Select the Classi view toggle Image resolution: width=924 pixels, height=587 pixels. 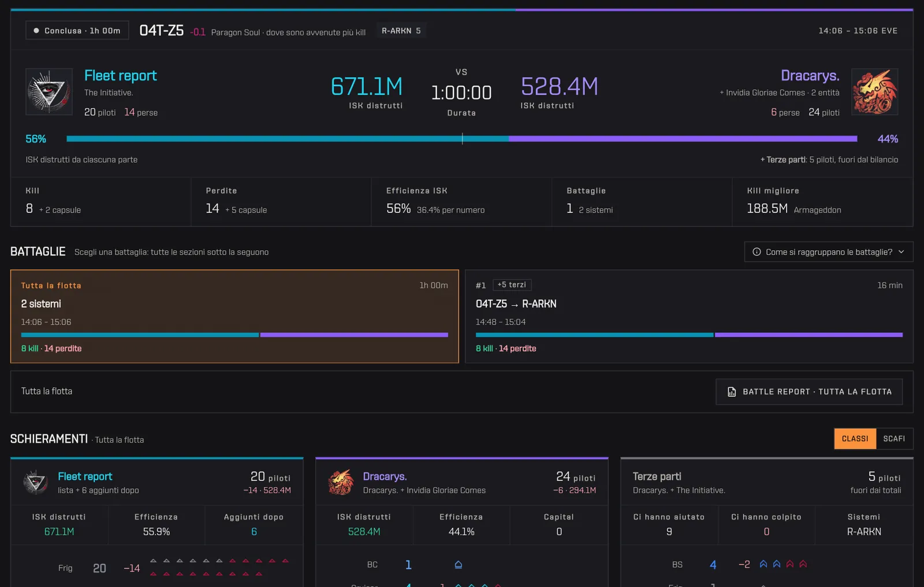coord(855,439)
